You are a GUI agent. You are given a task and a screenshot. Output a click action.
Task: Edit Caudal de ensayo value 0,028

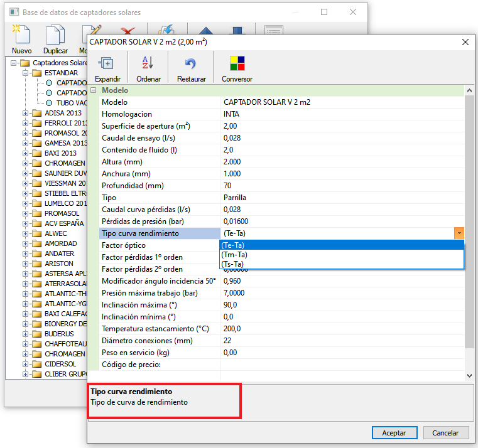coord(342,138)
